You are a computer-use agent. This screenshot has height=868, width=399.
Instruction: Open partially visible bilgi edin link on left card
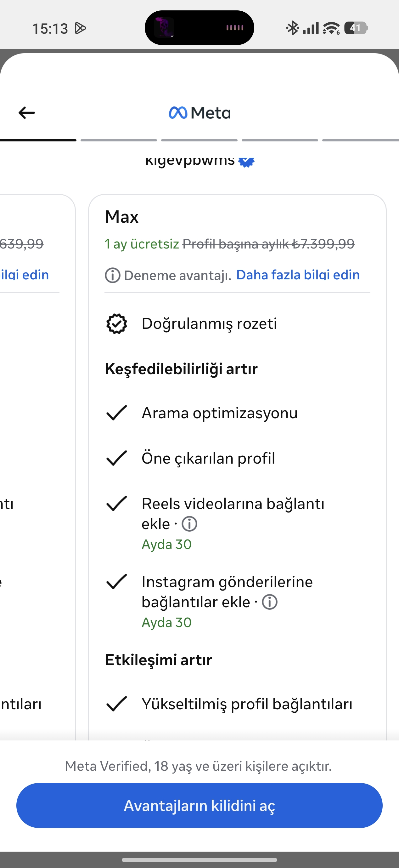point(24,275)
